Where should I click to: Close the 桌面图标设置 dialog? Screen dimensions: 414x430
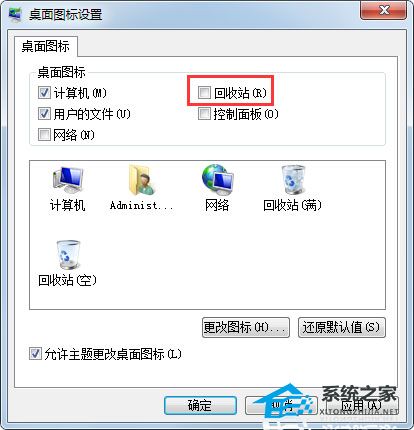[383, 11]
